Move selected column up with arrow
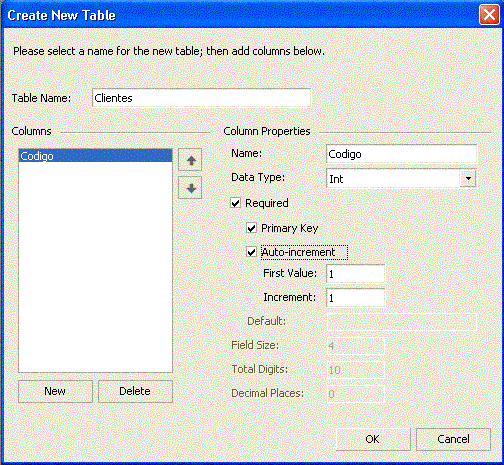The image size is (504, 465). tap(190, 160)
